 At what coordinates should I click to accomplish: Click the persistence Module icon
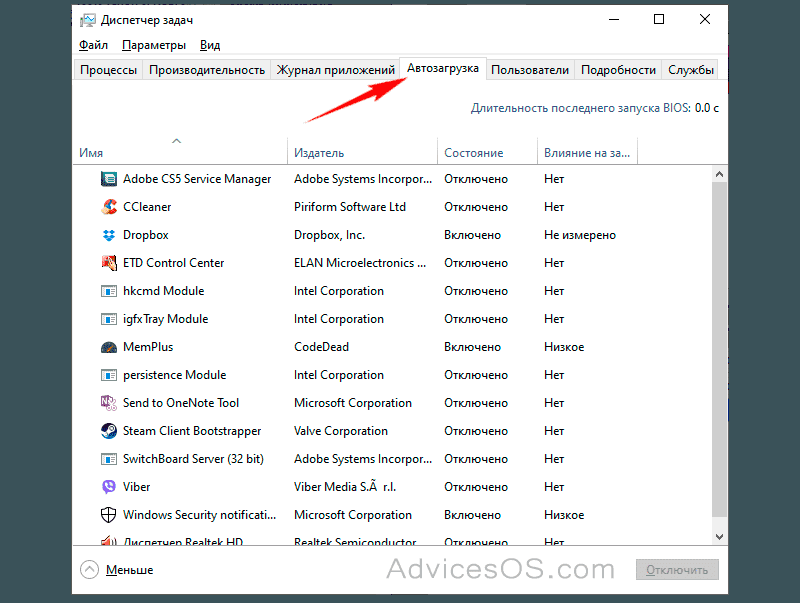point(108,375)
